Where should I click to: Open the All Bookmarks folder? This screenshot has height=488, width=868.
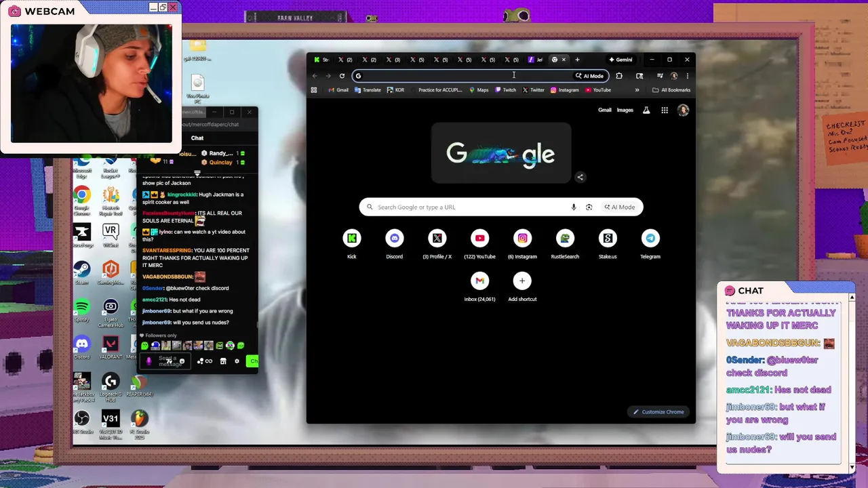click(x=671, y=90)
